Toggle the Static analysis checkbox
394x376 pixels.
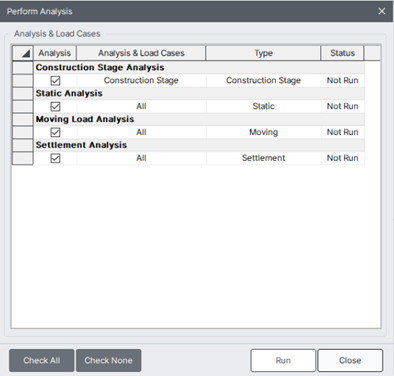click(x=55, y=107)
